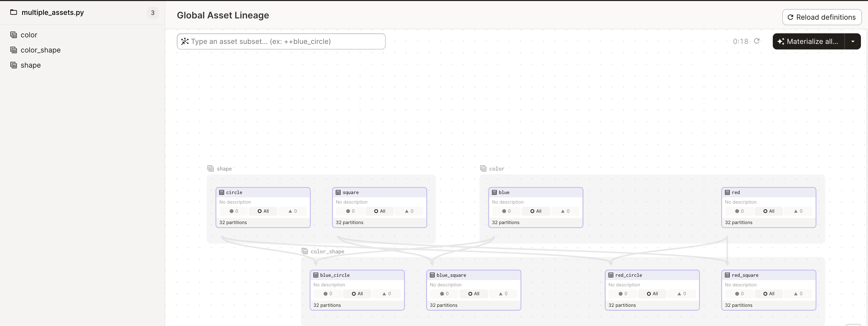The height and width of the screenshot is (326, 868).
Task: Click the table icon on circle node
Action: click(222, 192)
